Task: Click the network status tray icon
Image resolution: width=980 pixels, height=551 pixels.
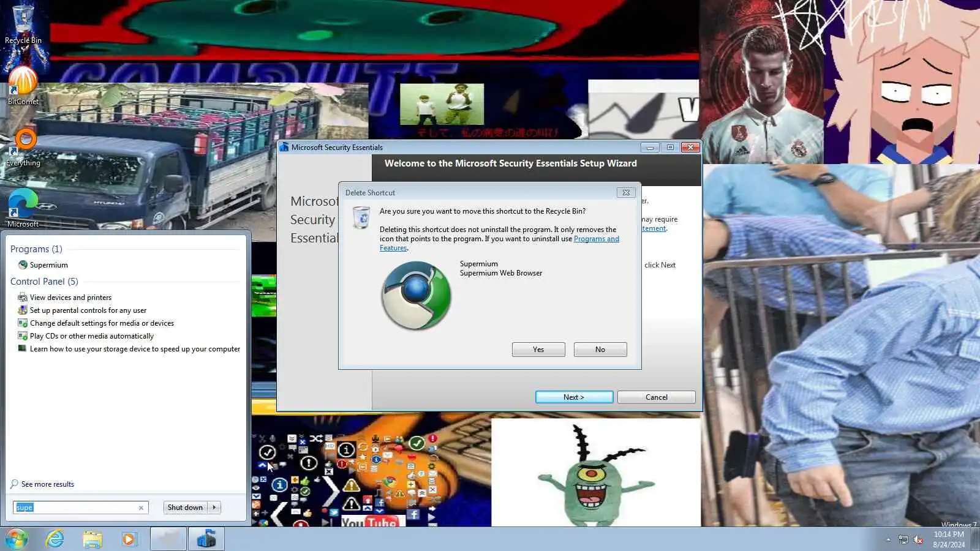Action: [x=903, y=539]
